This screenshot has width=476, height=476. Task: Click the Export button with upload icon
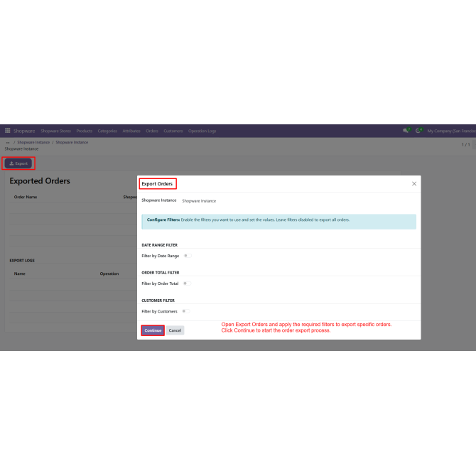click(x=18, y=163)
